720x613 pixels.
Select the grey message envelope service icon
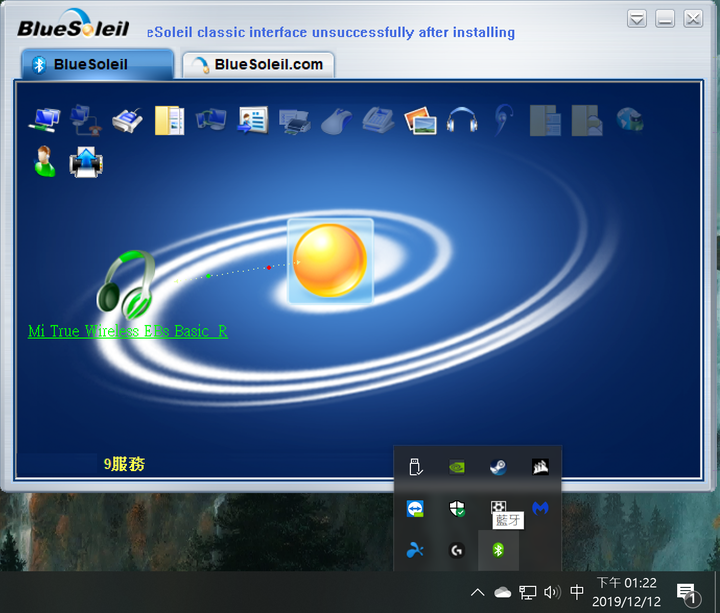(x=587, y=121)
